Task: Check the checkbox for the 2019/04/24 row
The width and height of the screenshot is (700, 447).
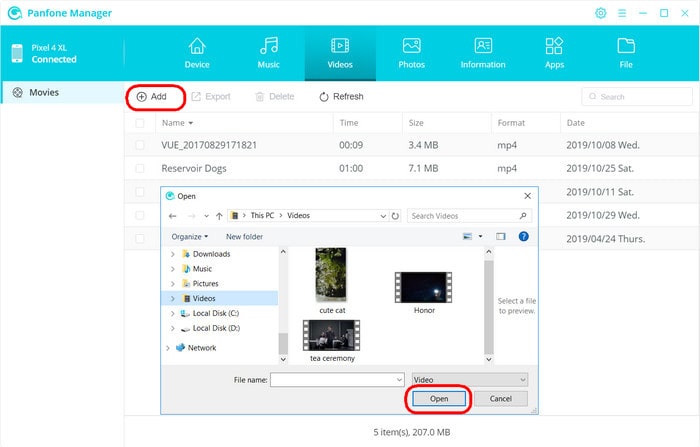Action: [140, 238]
